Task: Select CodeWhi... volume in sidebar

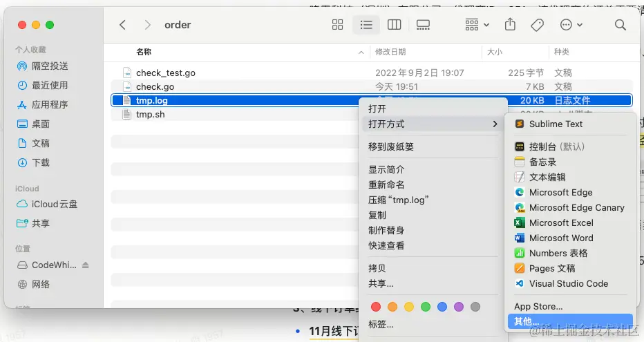Action: tap(47, 265)
